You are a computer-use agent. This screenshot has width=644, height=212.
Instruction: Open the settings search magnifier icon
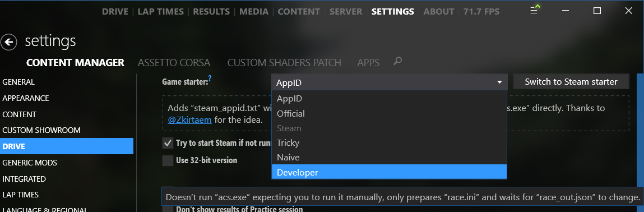click(397, 62)
